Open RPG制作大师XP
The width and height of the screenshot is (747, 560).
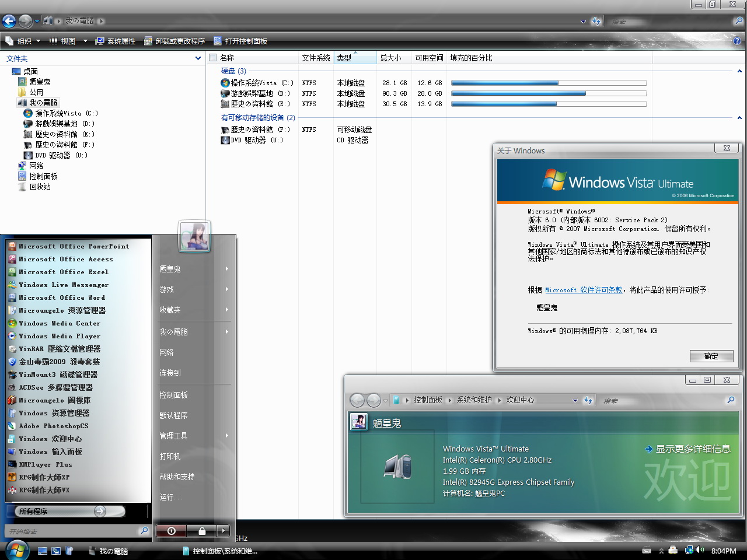click(39, 477)
